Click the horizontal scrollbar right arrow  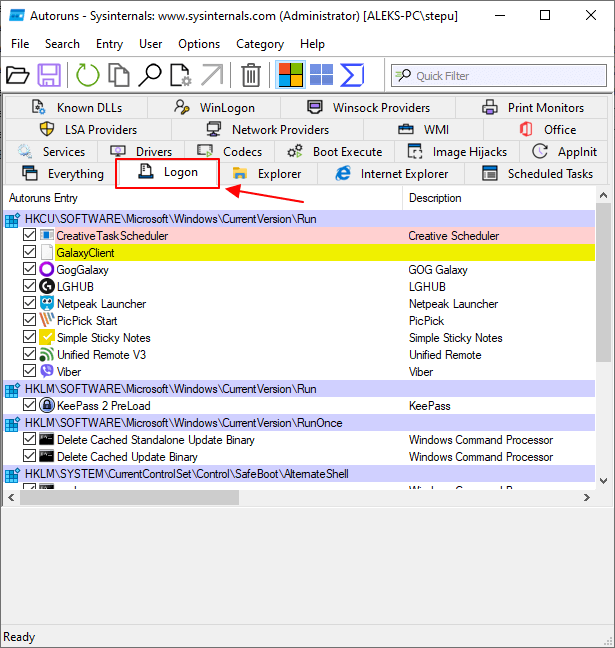[587, 497]
